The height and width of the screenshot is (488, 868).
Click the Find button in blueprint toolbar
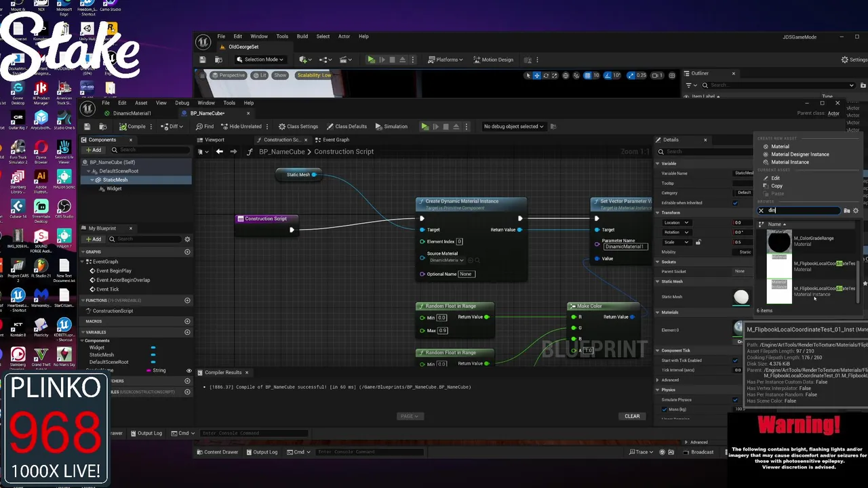pyautogui.click(x=205, y=126)
